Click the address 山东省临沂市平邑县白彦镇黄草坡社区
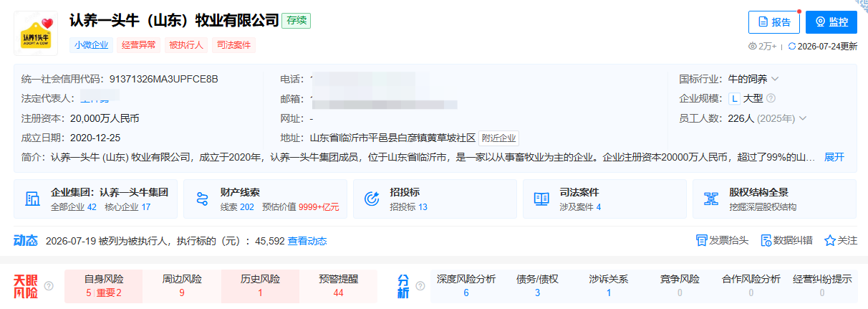This screenshot has width=868, height=309. click(x=392, y=138)
